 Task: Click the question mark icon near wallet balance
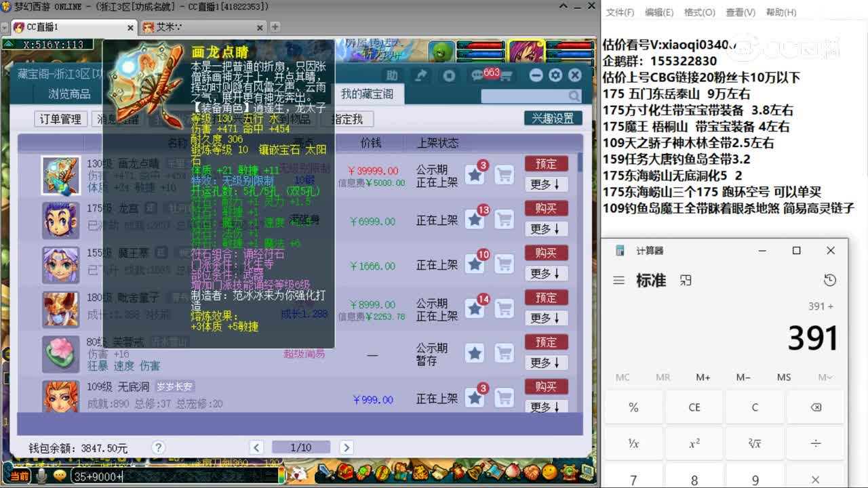158,447
